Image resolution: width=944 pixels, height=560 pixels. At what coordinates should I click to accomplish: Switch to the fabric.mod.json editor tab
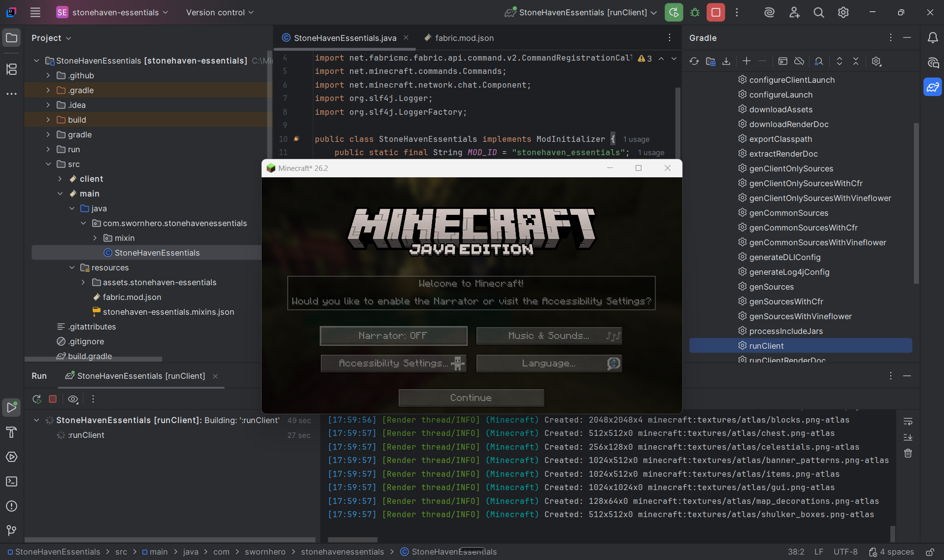[x=459, y=38]
